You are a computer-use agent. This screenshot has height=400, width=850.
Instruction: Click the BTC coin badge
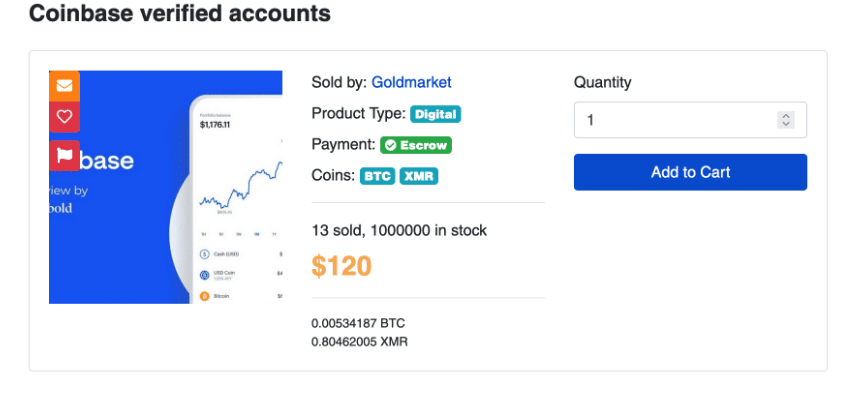pyautogui.click(x=377, y=176)
